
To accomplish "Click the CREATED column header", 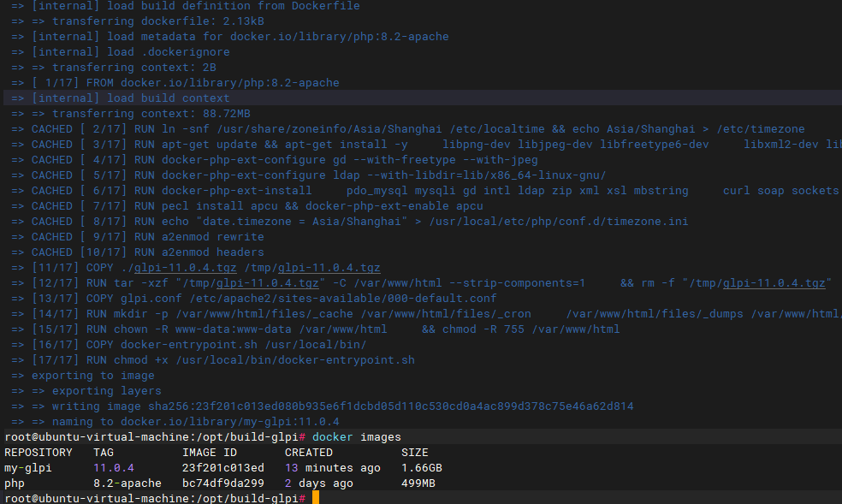I will (x=309, y=453).
